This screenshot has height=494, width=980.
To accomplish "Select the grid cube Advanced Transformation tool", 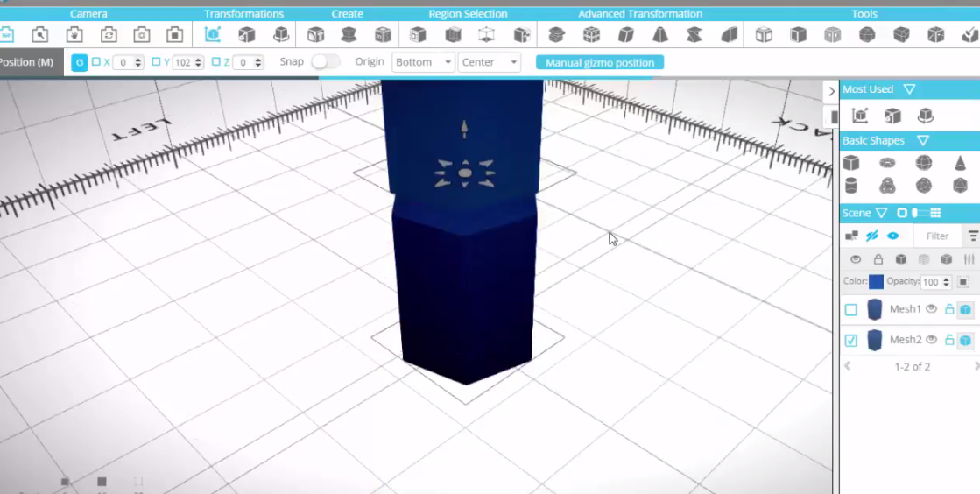I will (x=591, y=34).
